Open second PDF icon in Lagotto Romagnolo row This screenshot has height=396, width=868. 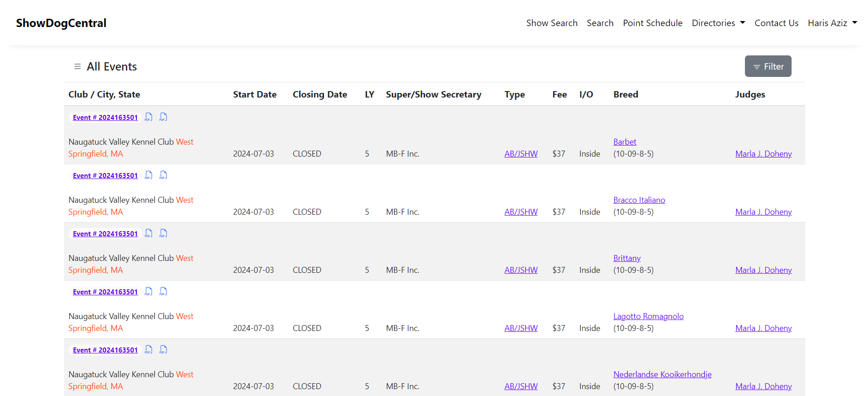click(x=163, y=292)
